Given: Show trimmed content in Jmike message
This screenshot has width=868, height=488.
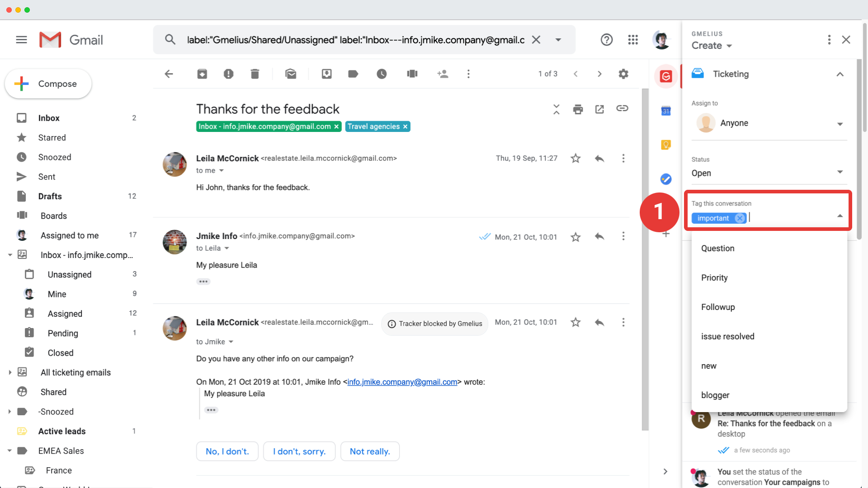Looking at the screenshot, I should (x=203, y=282).
